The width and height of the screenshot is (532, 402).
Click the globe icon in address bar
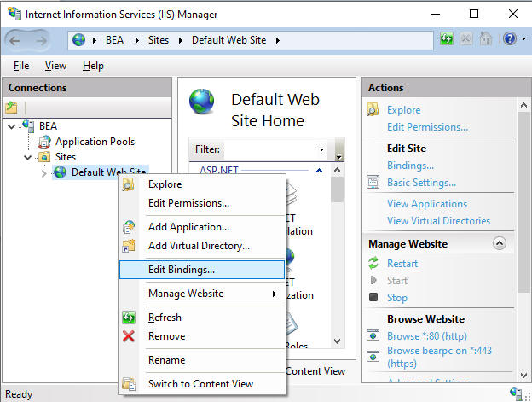click(x=78, y=40)
